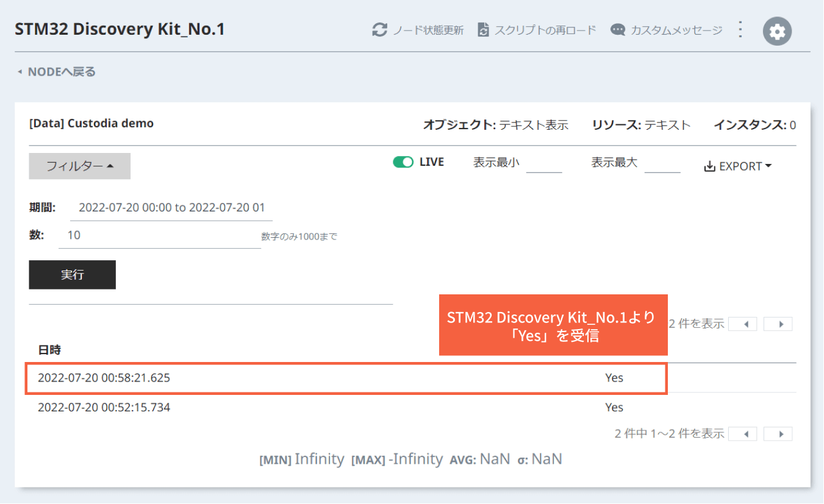This screenshot has height=504, width=824.
Task: Collapse the フィルター panel
Action: coord(79,166)
